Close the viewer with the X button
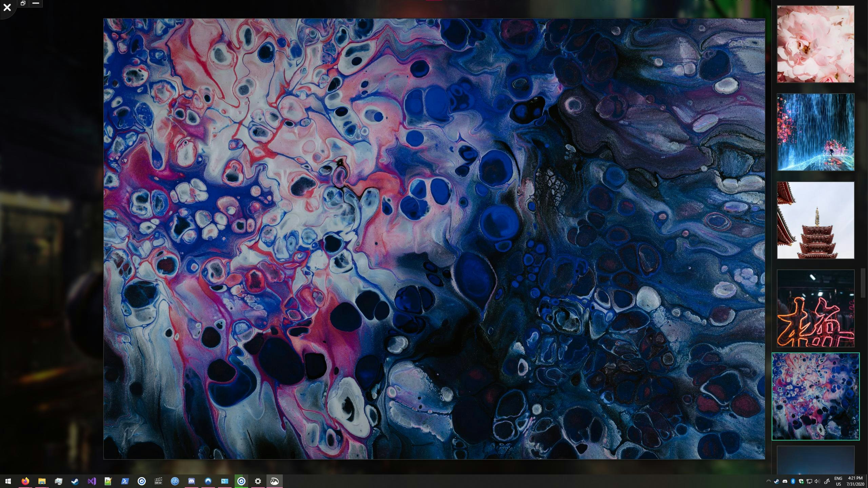 pos(7,7)
